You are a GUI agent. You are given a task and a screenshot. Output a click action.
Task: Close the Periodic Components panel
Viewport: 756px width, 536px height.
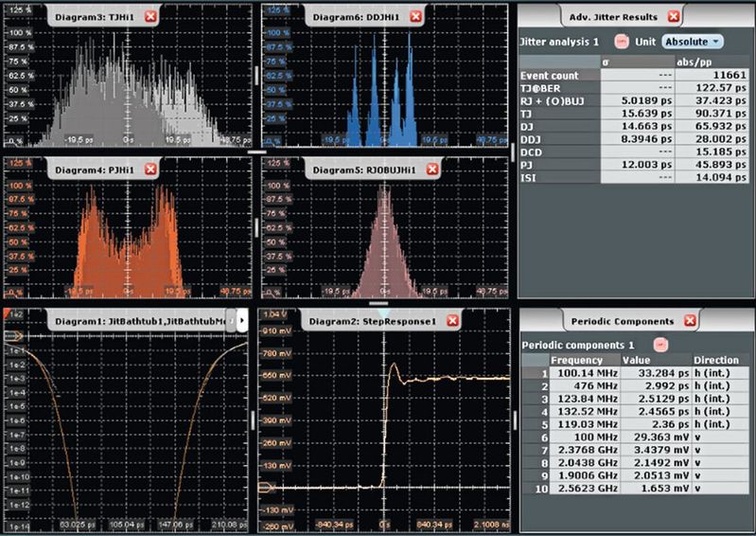(690, 321)
